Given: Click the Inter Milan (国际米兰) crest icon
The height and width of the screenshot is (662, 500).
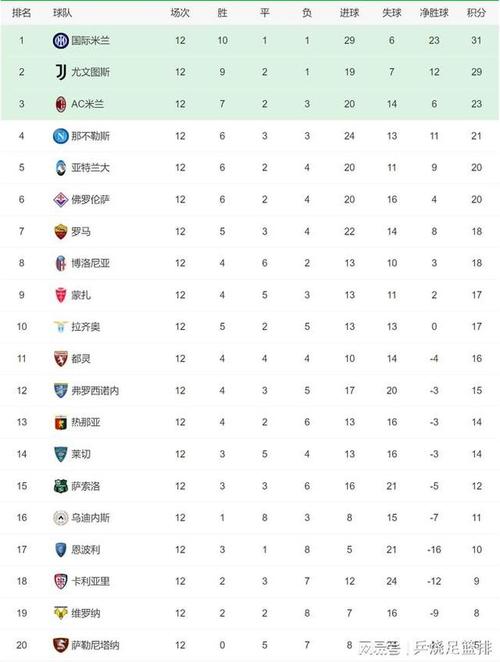Looking at the screenshot, I should (x=61, y=41).
